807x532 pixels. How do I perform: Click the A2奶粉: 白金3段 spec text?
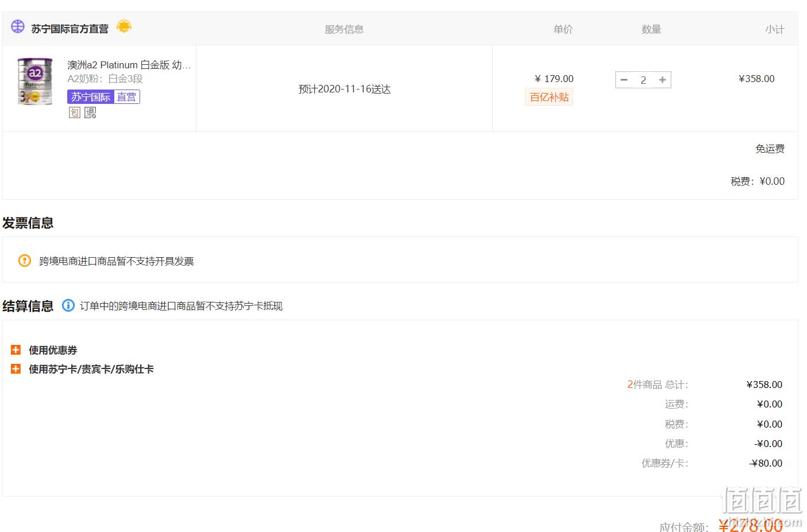105,79
